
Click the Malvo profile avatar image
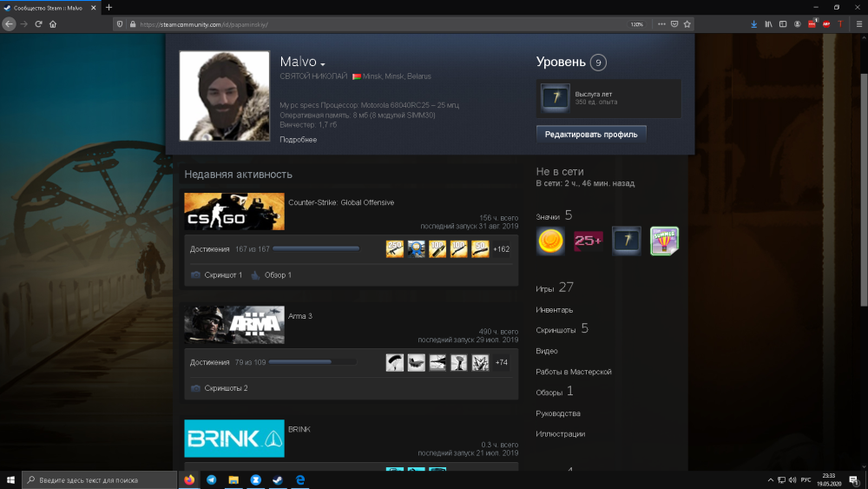(225, 96)
